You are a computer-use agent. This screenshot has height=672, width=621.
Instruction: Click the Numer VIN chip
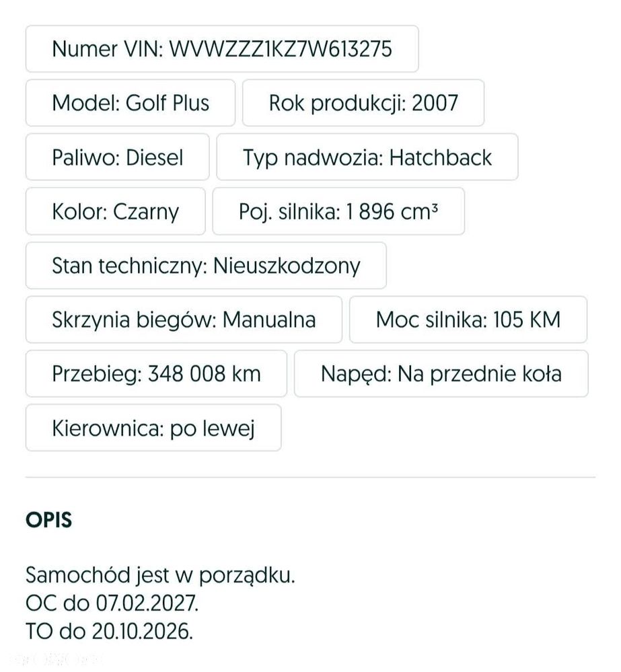point(222,49)
